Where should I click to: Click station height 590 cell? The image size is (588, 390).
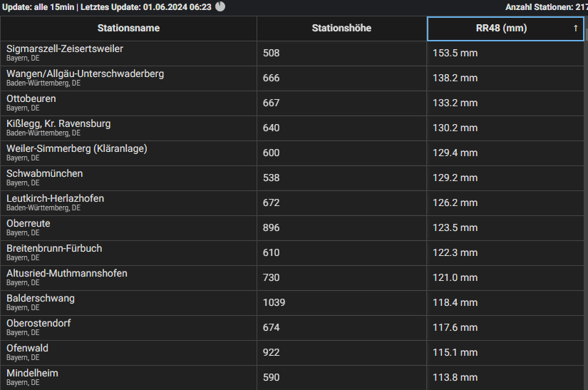(341, 377)
